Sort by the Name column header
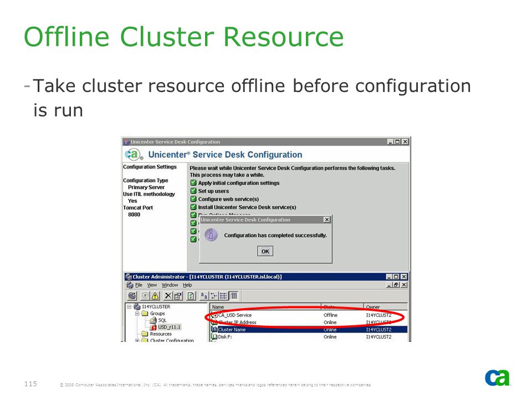Screen dimensions: 532x399 (265, 306)
